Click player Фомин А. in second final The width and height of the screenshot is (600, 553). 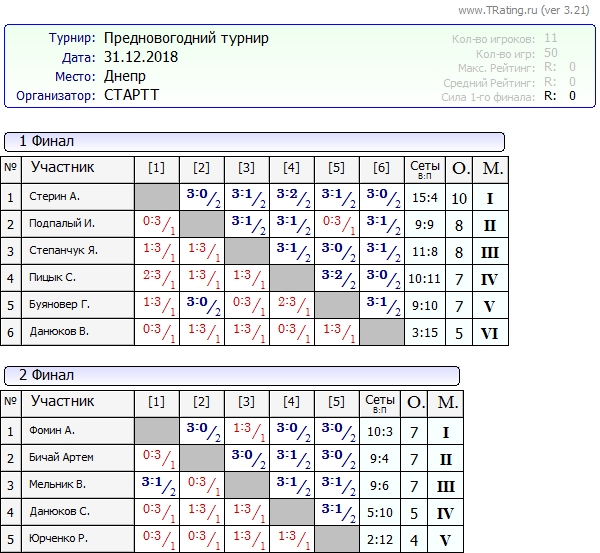click(x=53, y=431)
